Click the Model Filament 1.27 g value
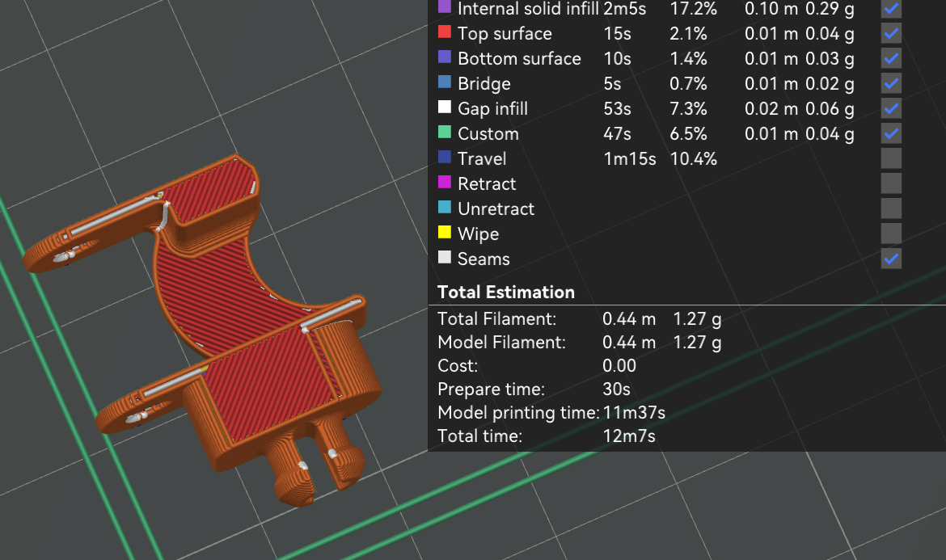The height and width of the screenshot is (560, 946). pos(697,343)
